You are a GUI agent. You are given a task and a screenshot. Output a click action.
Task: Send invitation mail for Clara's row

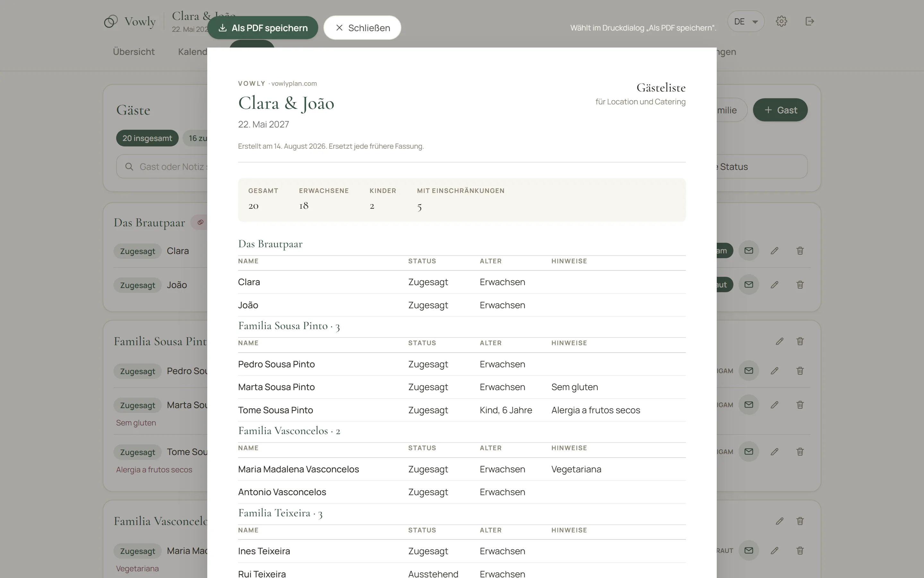(749, 251)
